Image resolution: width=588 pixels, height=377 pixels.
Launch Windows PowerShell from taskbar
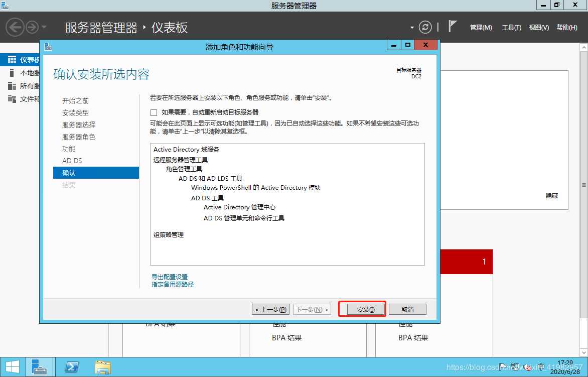[x=71, y=367]
